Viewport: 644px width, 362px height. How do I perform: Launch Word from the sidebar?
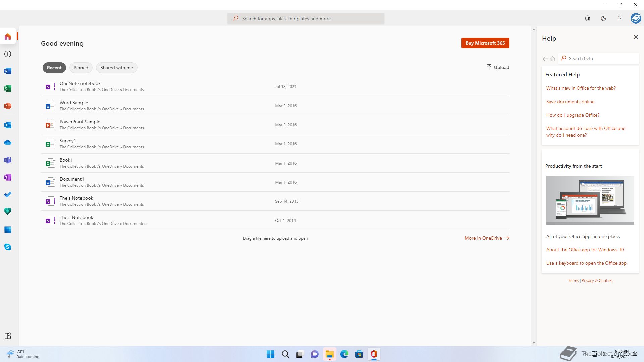point(8,71)
